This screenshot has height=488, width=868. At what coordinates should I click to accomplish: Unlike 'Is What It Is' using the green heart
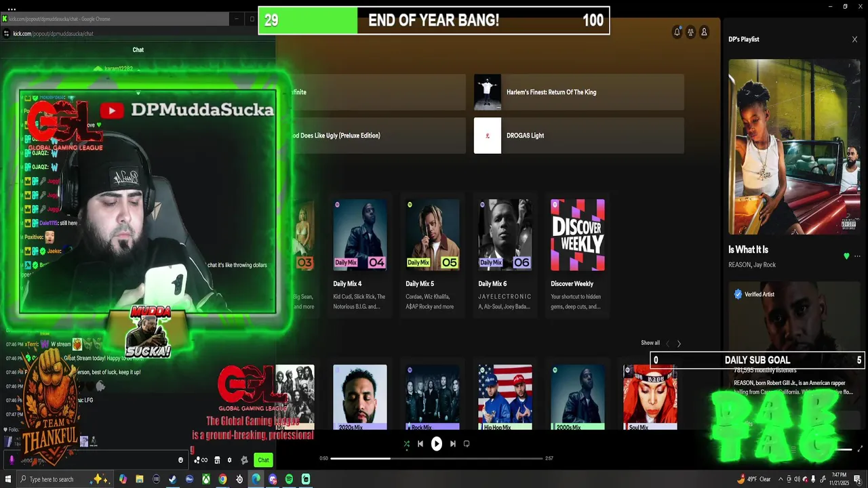pyautogui.click(x=846, y=256)
